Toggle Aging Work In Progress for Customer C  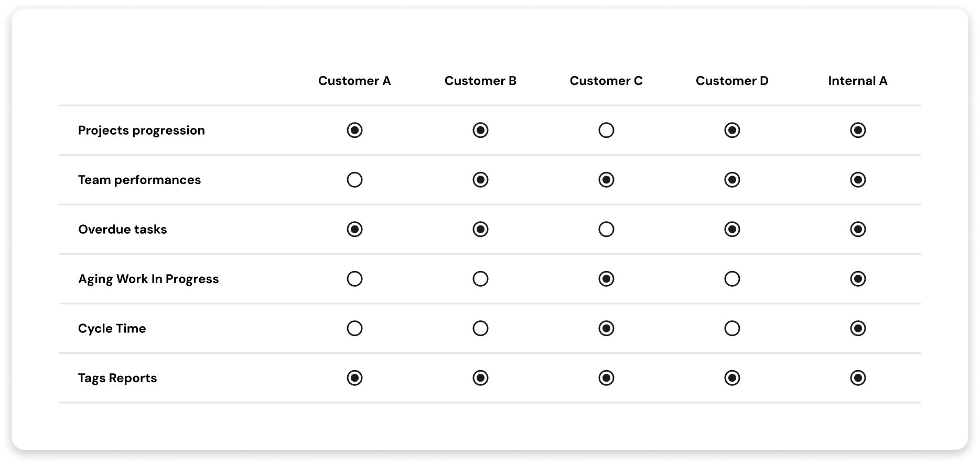(x=606, y=279)
